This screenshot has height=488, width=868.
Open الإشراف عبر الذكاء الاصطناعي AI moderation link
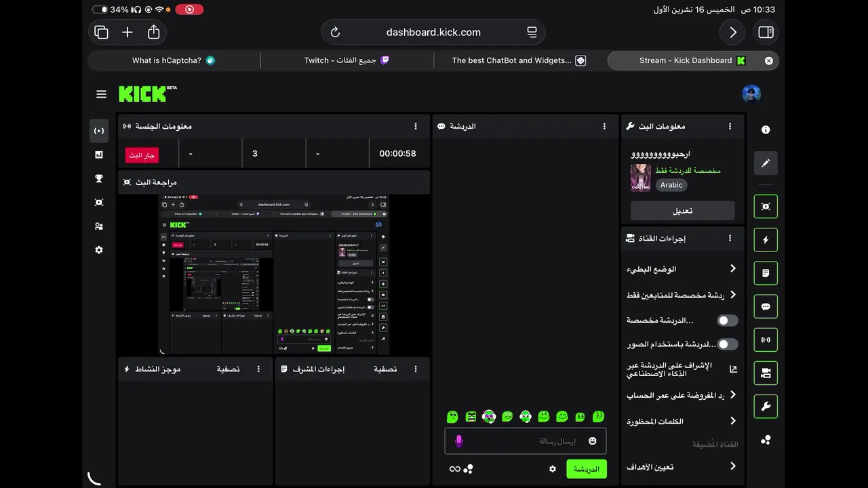(x=682, y=369)
